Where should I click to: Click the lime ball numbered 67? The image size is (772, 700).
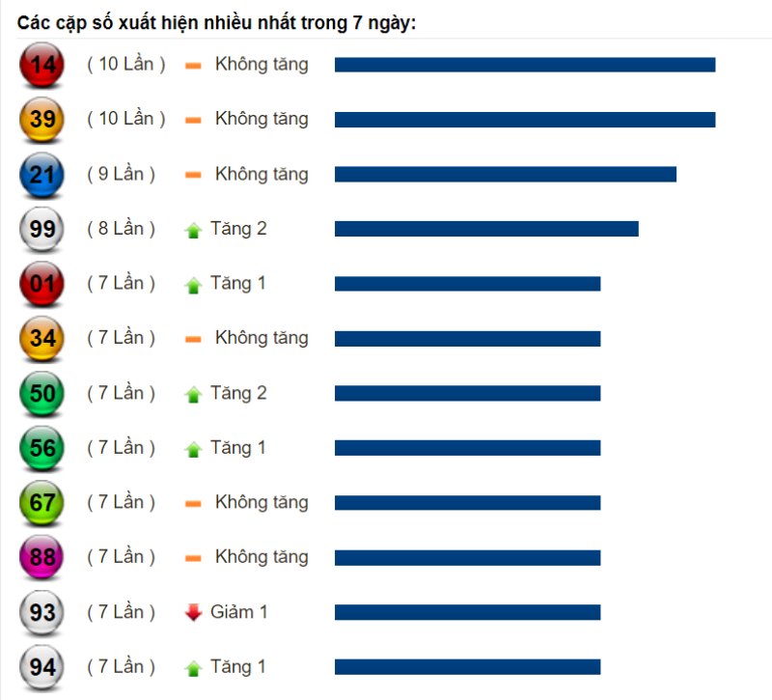tap(41, 502)
